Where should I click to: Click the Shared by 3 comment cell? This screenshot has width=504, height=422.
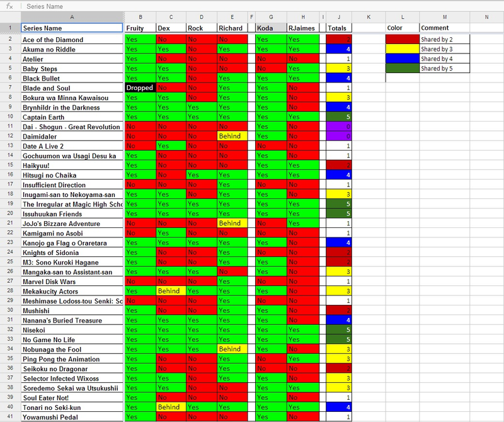click(445, 49)
